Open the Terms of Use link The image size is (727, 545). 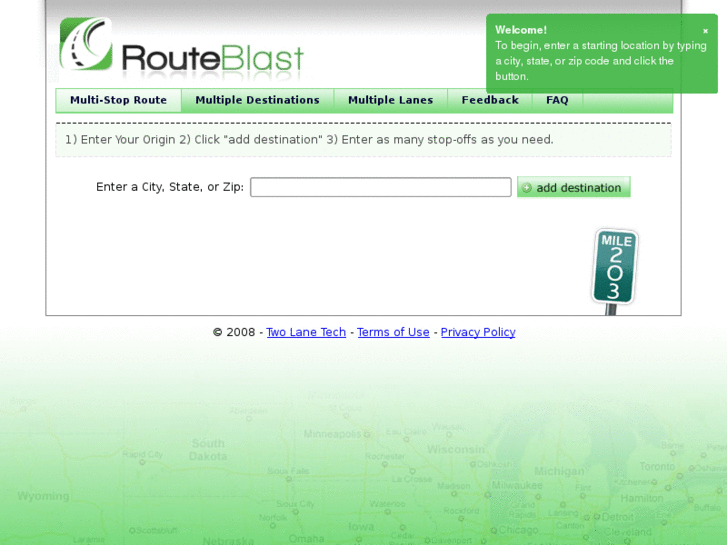(393, 332)
